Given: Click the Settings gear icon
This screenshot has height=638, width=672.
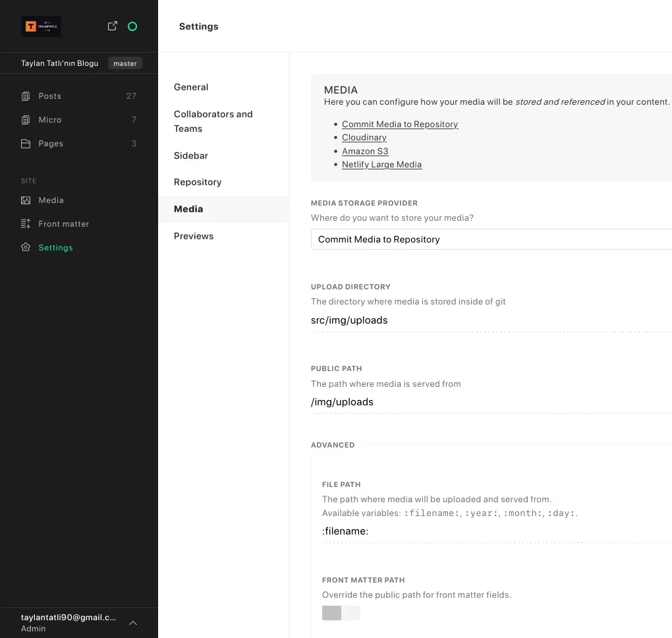Looking at the screenshot, I should (x=26, y=248).
